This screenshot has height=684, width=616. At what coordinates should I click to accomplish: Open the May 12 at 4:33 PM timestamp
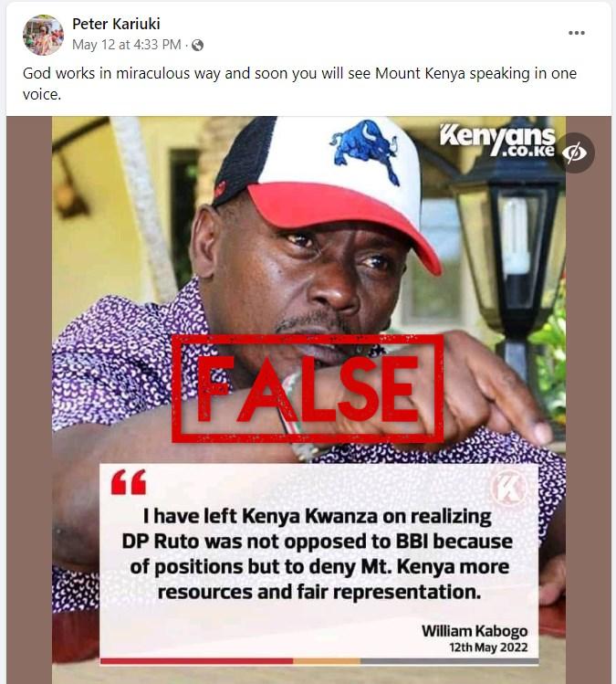click(126, 45)
